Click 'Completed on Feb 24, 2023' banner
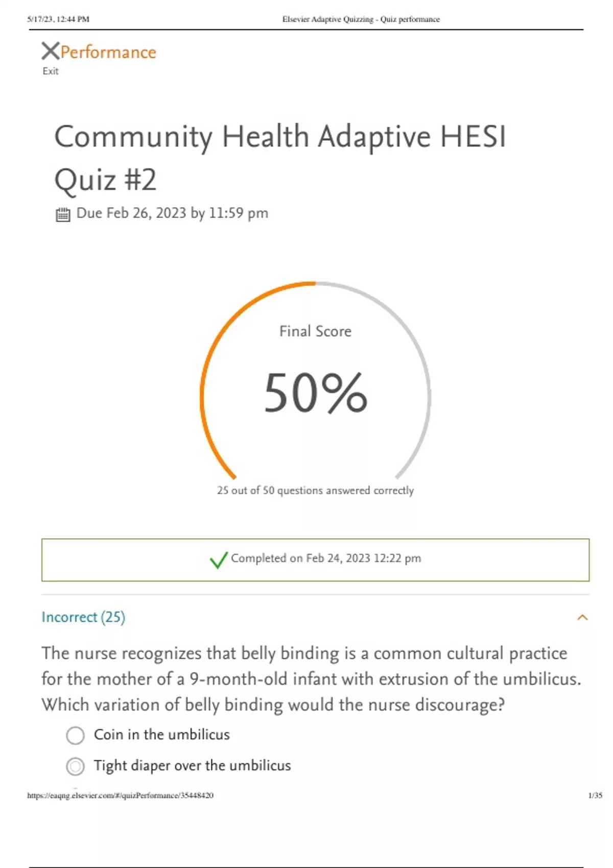The height and width of the screenshot is (868, 613). (325, 559)
